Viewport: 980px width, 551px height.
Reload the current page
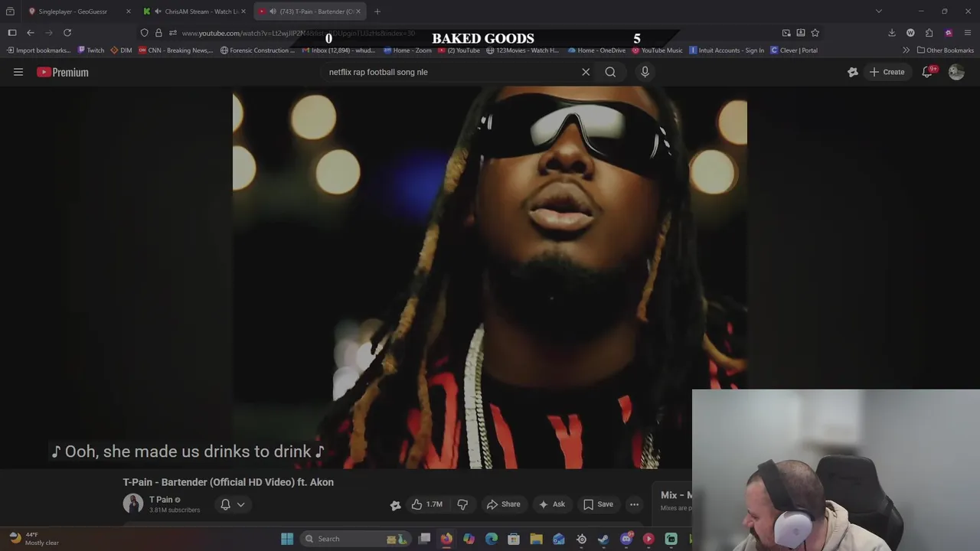(67, 33)
